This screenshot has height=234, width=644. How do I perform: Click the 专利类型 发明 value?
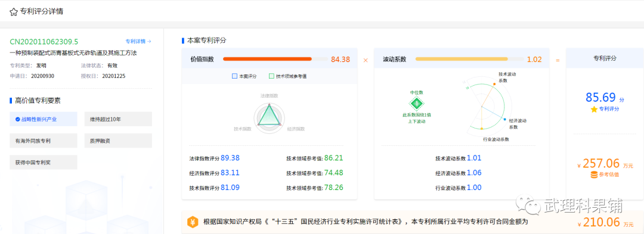click(41, 65)
